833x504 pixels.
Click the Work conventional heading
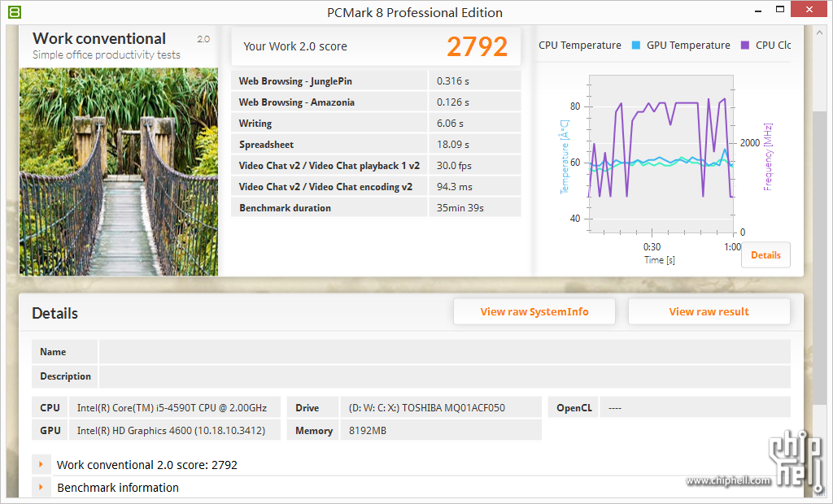coord(99,39)
